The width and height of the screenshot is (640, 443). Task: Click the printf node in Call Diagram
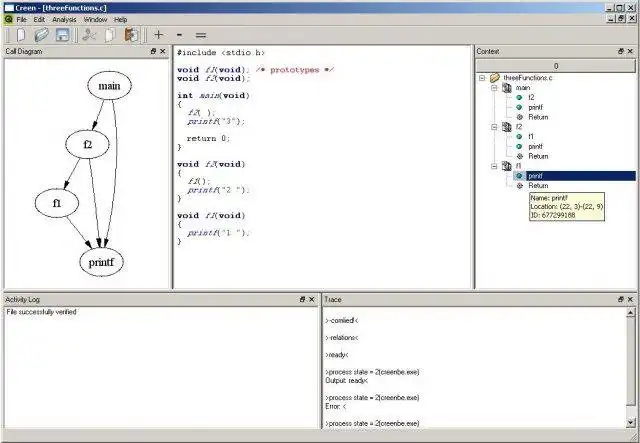(101, 262)
